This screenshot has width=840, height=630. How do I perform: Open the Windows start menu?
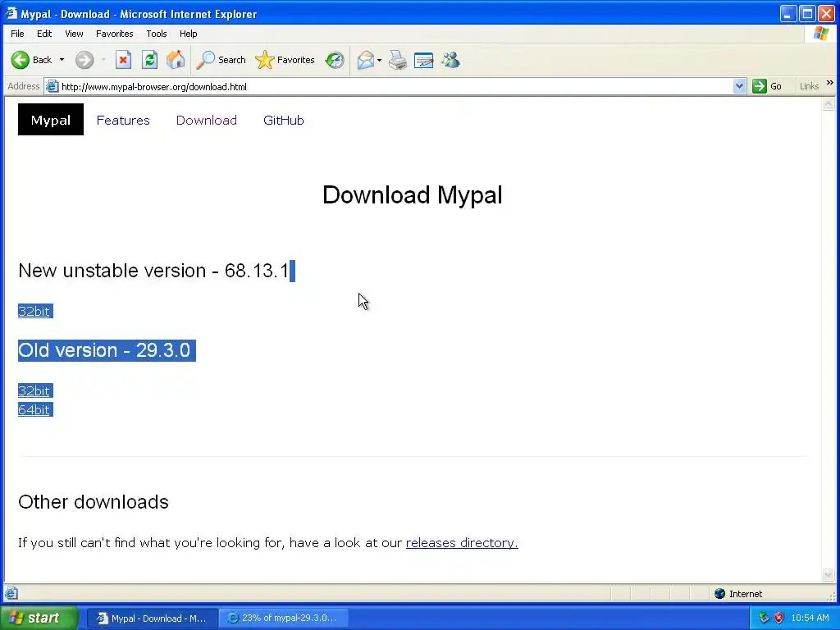click(x=39, y=618)
